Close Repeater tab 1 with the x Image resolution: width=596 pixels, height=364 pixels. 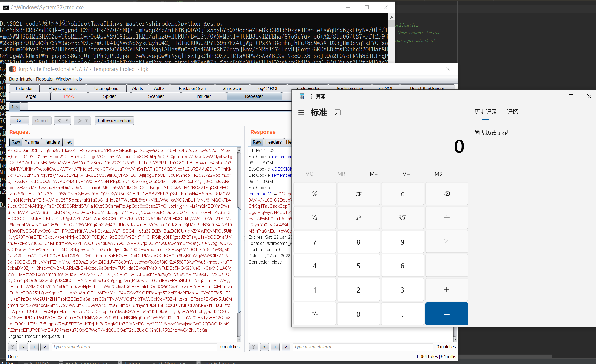pyautogui.click(x=17, y=107)
